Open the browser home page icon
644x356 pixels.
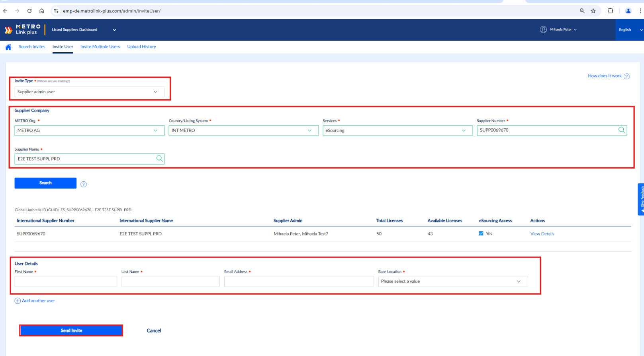[41, 11]
